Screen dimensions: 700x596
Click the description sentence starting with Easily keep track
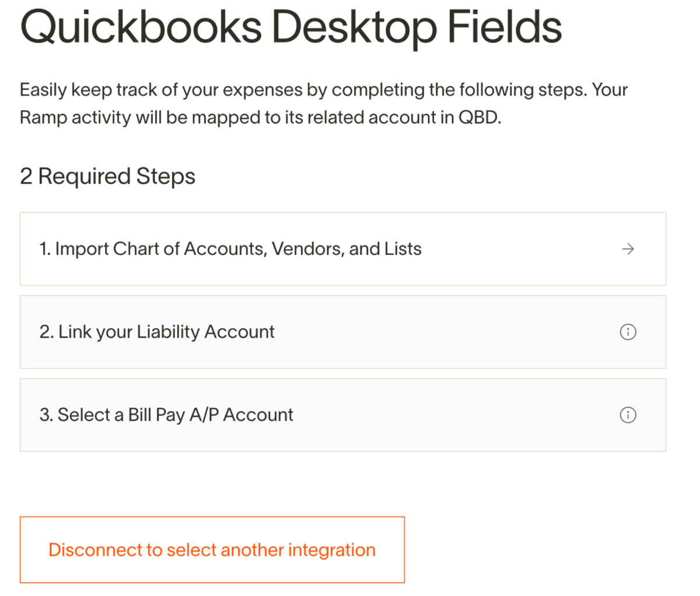click(x=303, y=90)
